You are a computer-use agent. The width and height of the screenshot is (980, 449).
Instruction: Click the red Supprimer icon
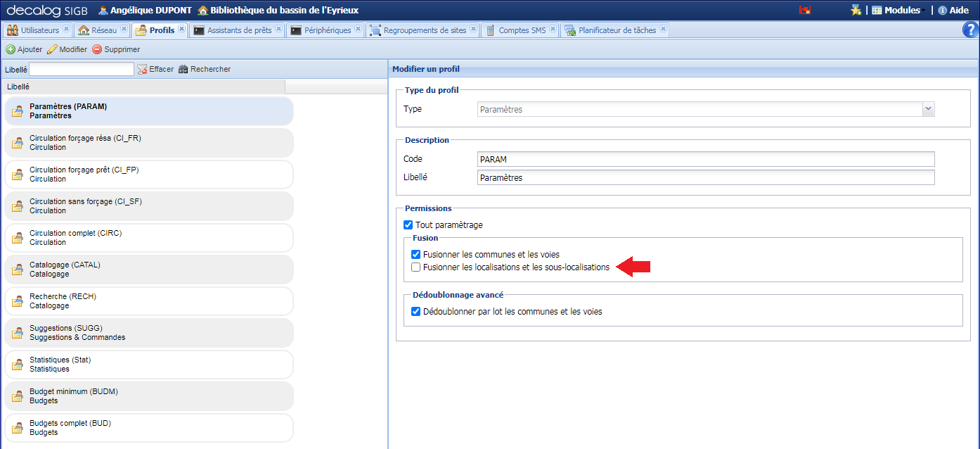pyautogui.click(x=97, y=49)
